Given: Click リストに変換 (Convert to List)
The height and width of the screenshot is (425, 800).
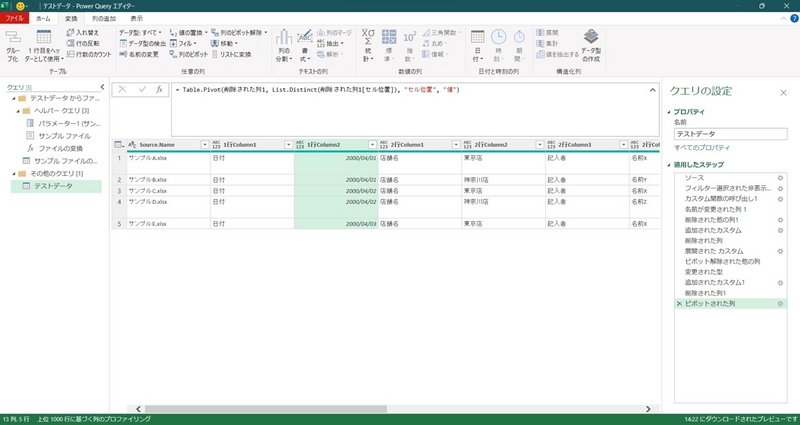Looking at the screenshot, I should tap(232, 54).
